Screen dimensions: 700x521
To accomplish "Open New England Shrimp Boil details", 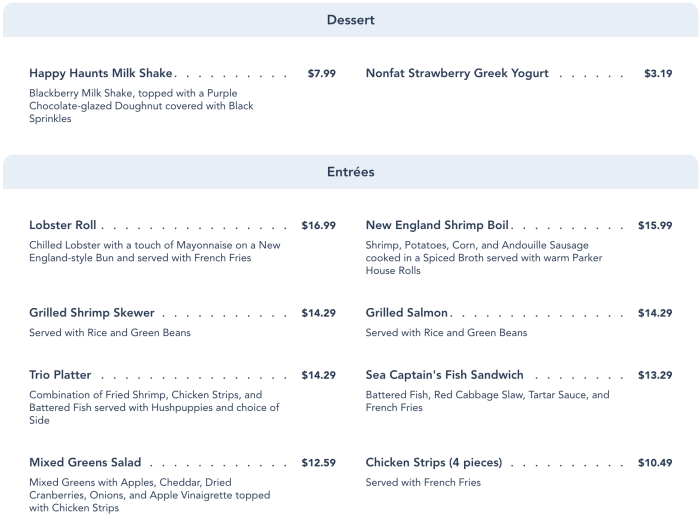I will (437, 225).
